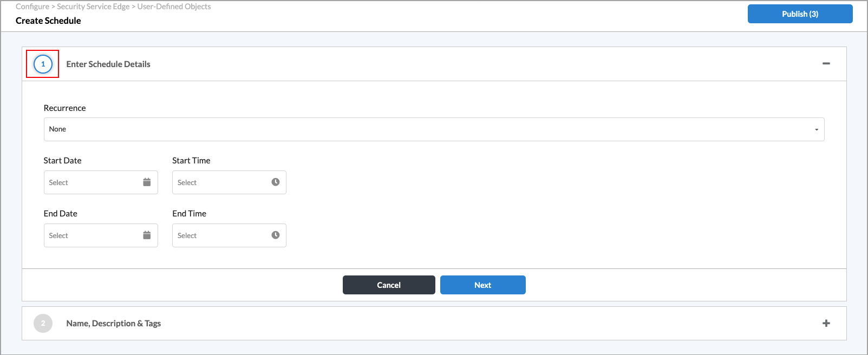
Task: Click the End Time Select field
Action: 217,235
